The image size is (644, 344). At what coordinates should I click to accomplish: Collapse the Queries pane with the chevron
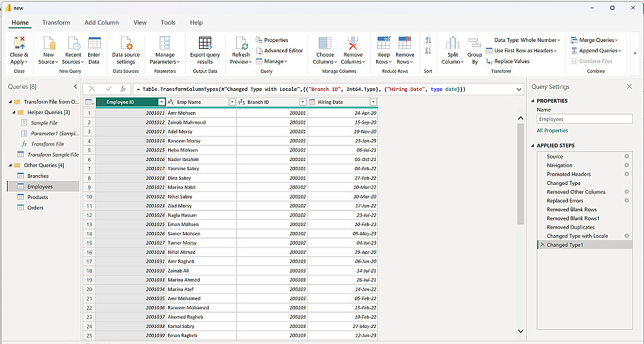coord(75,86)
